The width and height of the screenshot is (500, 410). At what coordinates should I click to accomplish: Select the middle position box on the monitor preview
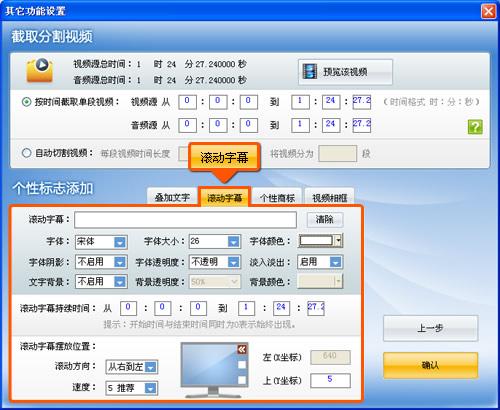242,365
